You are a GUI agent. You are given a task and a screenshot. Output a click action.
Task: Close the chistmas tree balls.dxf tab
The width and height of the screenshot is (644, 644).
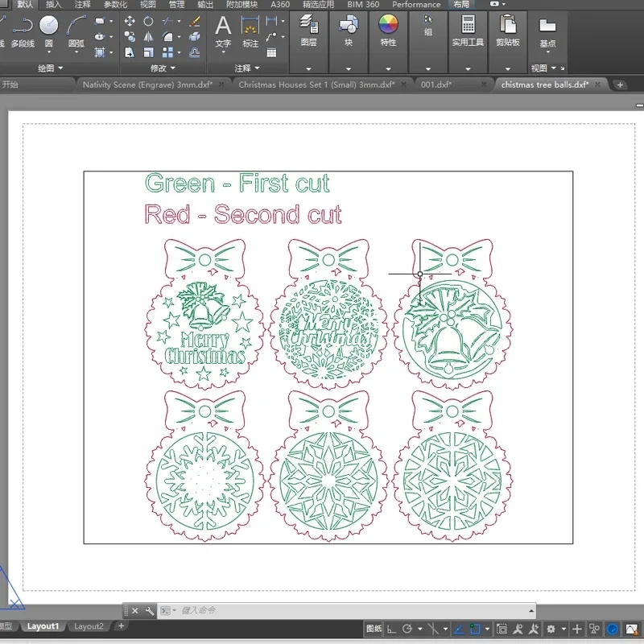tap(597, 85)
